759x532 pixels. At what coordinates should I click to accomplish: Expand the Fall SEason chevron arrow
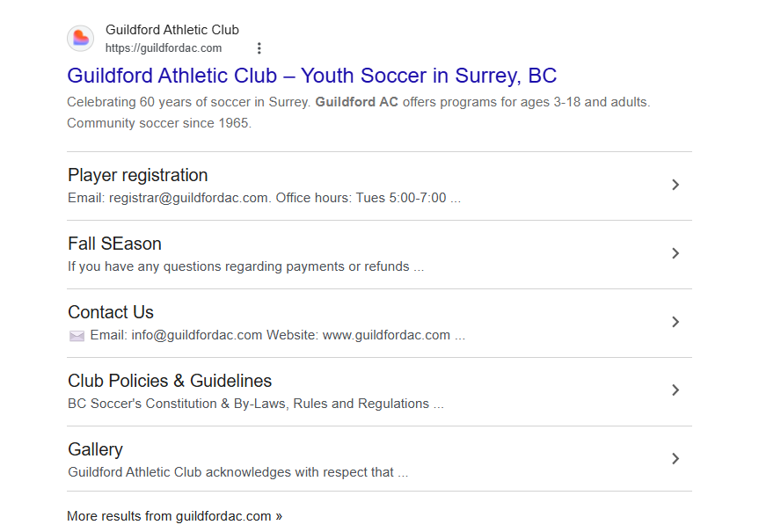675,253
